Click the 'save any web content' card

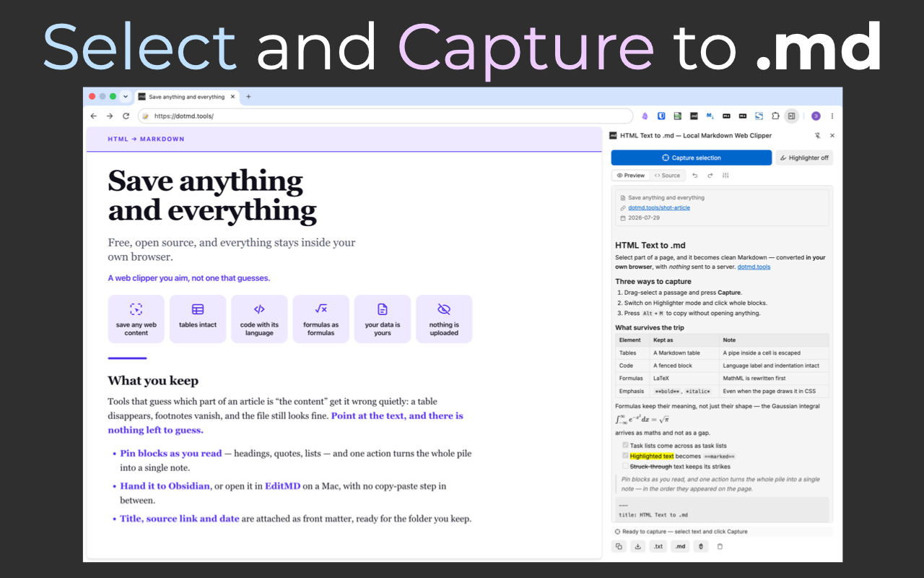(x=136, y=319)
